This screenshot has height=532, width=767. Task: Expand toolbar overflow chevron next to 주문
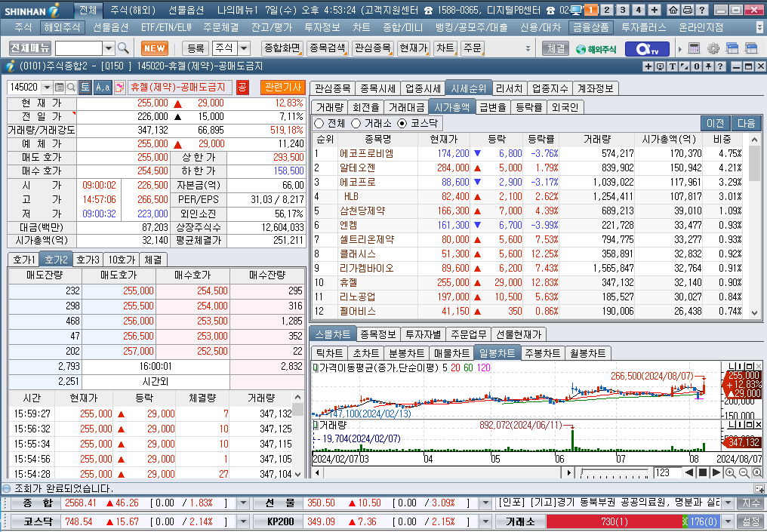click(528, 48)
